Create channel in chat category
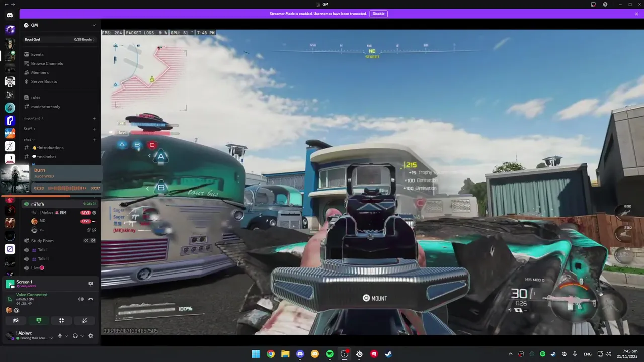 tap(94, 139)
